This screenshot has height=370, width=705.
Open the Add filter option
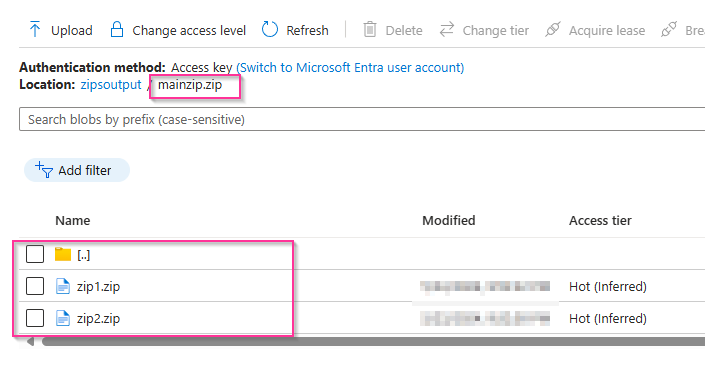pos(77,170)
